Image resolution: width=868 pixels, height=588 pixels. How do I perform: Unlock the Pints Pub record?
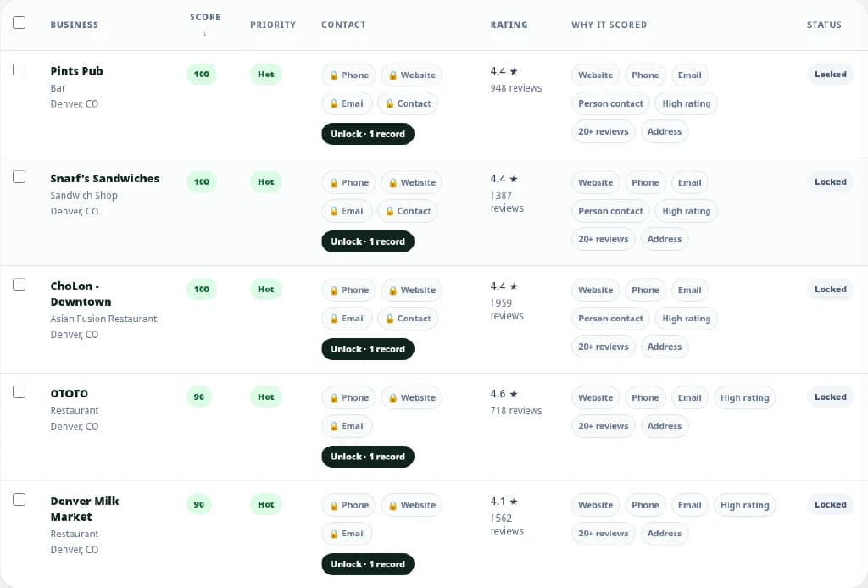pos(368,134)
